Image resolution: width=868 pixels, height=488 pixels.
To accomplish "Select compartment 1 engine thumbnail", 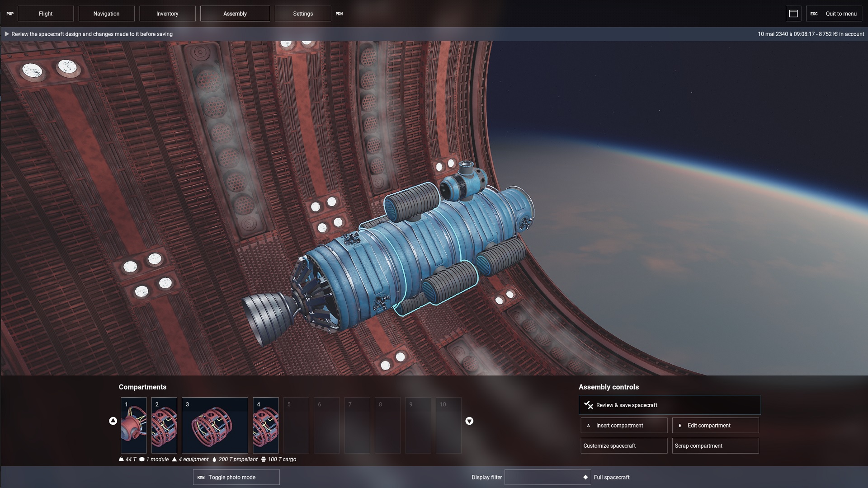I will point(134,425).
